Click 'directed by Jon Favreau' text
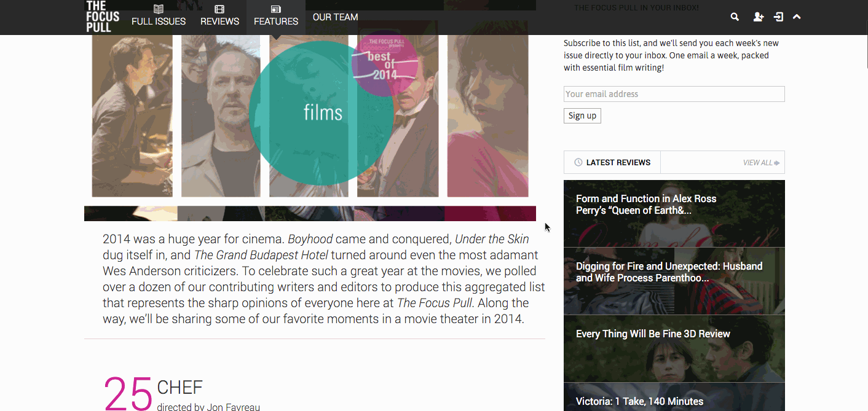The height and width of the screenshot is (411, 868). pyautogui.click(x=208, y=407)
